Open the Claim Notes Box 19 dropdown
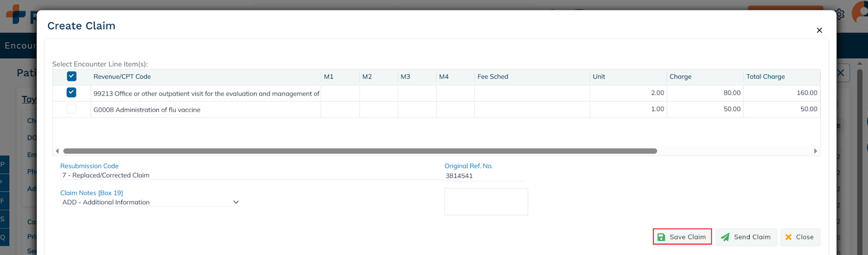The width and height of the screenshot is (868, 255). click(150, 202)
